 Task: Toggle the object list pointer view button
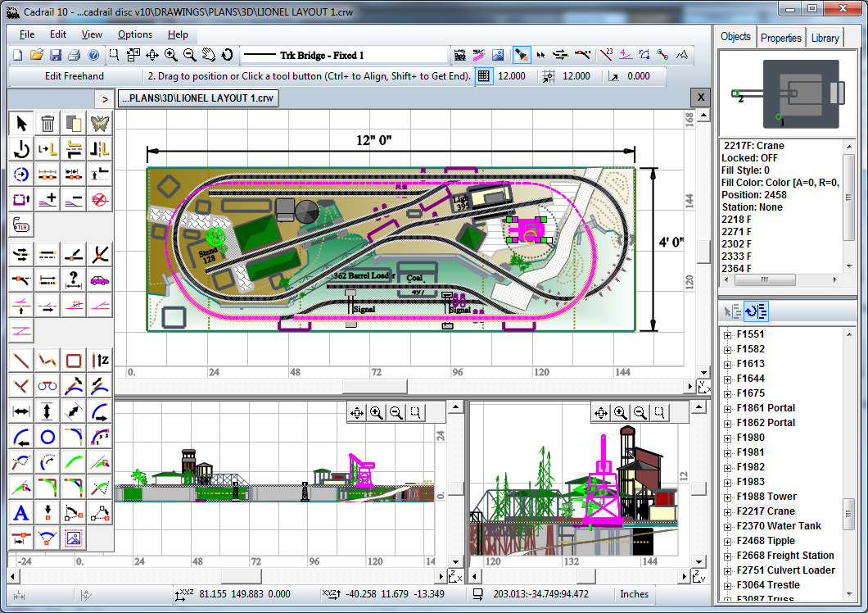[732, 311]
